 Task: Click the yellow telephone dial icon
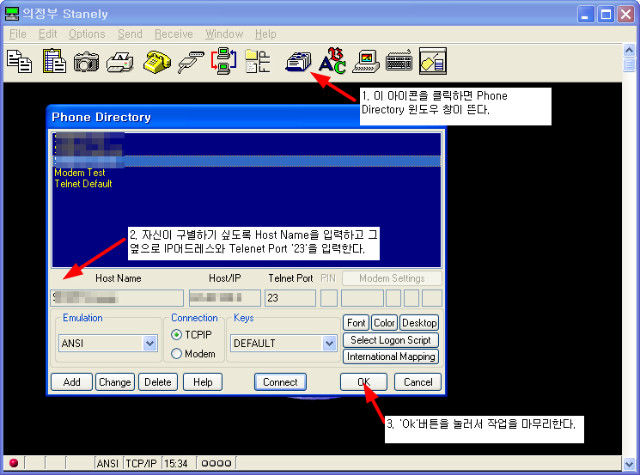coord(157,62)
